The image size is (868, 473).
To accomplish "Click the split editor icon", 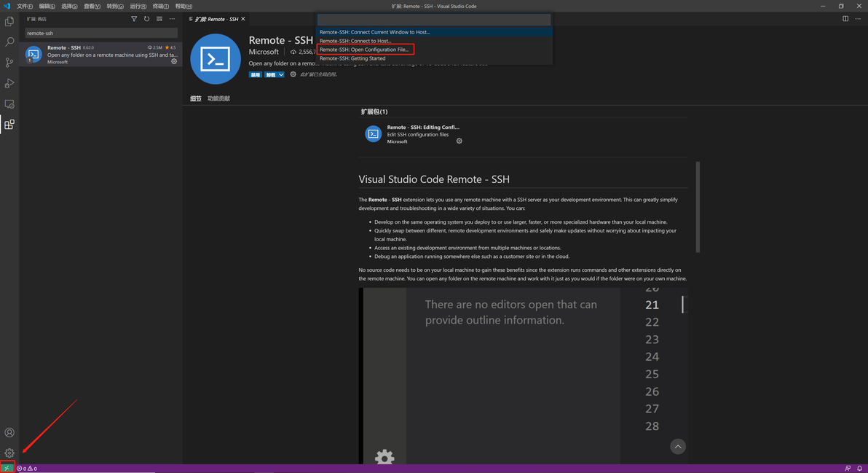I will [845, 19].
